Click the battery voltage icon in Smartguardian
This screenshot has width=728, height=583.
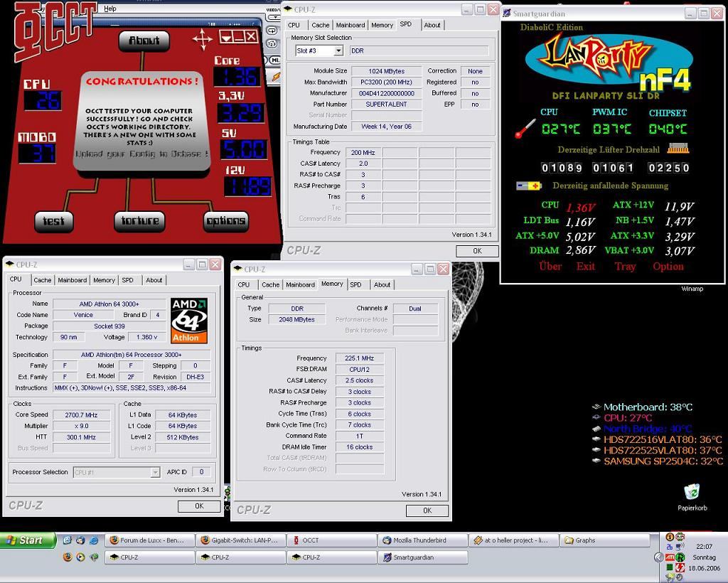click(529, 186)
